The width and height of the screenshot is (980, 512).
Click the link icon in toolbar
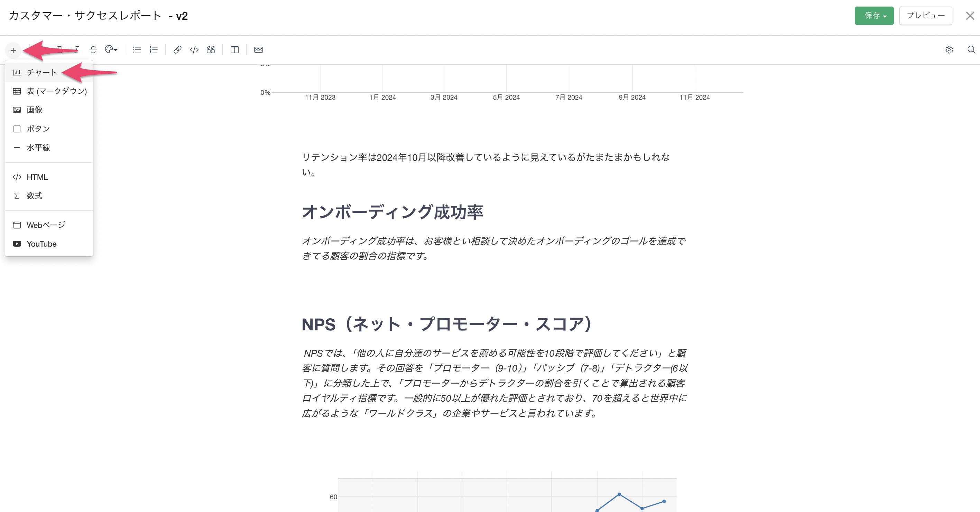pos(177,49)
